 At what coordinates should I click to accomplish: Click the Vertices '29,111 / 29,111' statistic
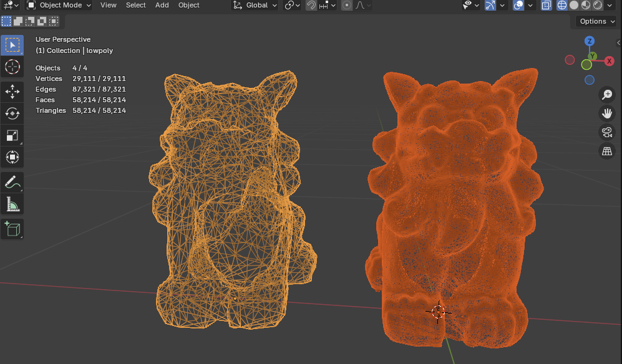[99, 79]
